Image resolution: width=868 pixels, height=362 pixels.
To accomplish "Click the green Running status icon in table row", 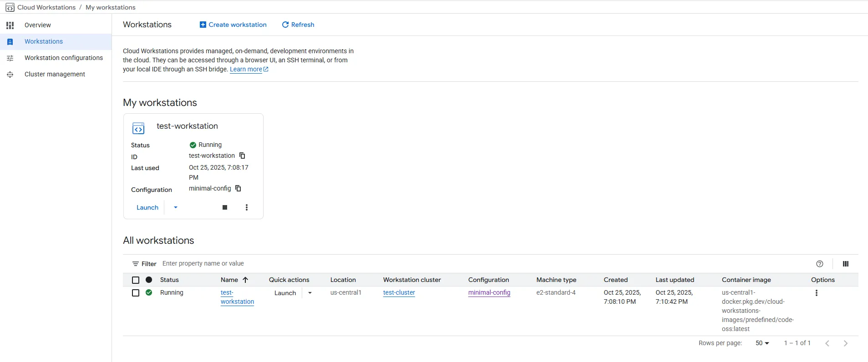I will coord(149,293).
